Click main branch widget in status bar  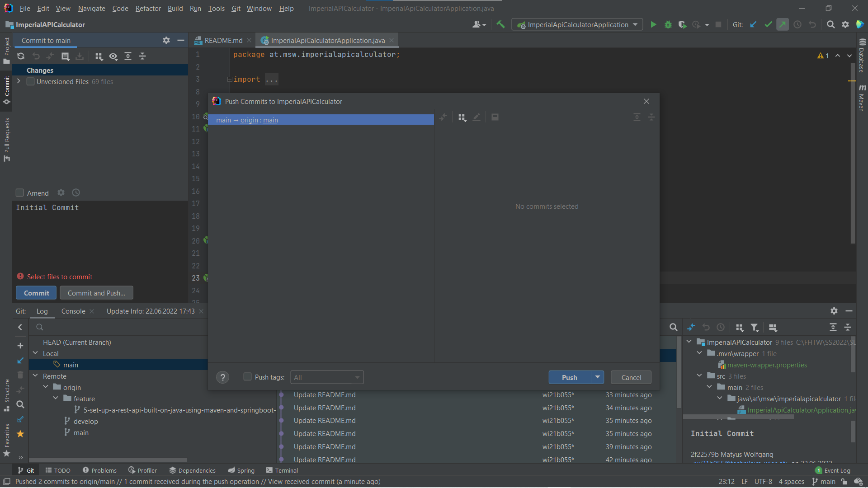(824, 482)
